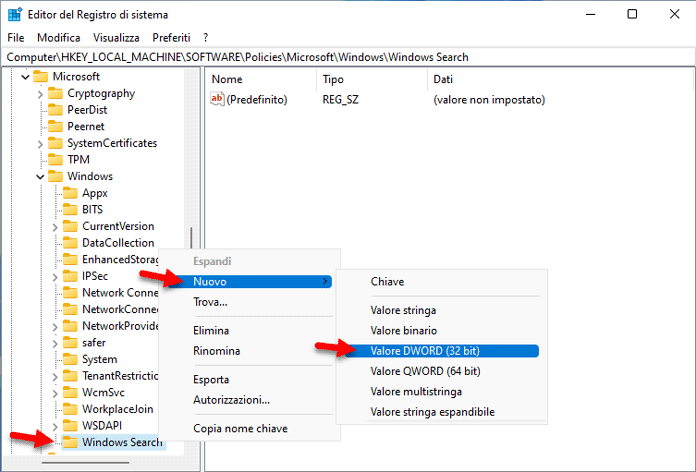Click the (Predefinito) string value icon

tap(218, 100)
